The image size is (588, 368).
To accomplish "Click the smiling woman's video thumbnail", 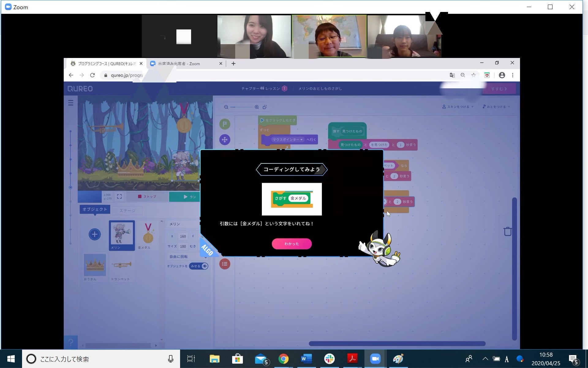I will 254,36.
